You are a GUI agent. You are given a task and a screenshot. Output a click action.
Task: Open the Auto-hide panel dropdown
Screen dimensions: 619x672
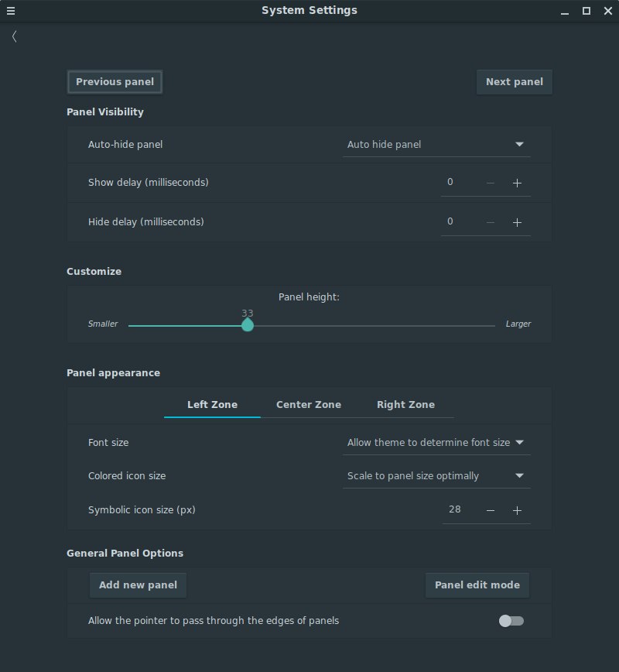click(x=436, y=145)
